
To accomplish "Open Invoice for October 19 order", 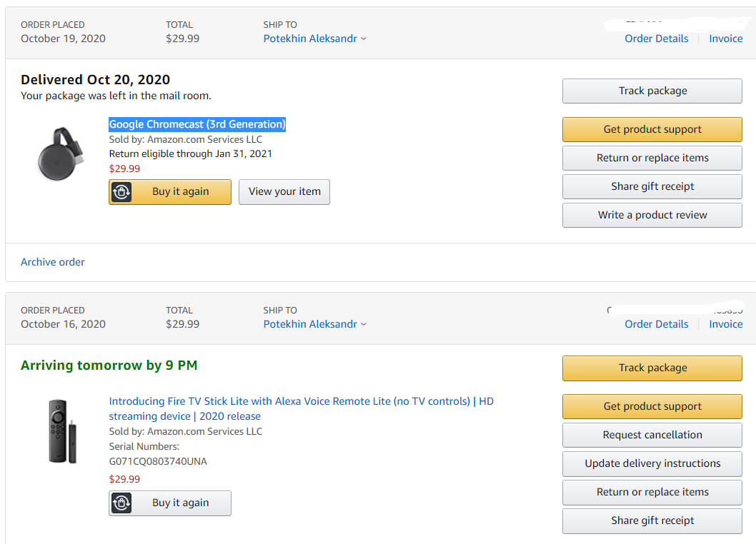I will coord(725,39).
